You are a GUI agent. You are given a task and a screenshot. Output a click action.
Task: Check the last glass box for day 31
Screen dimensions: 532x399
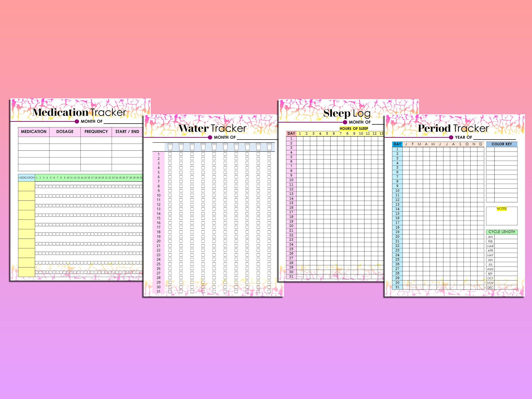coord(269,292)
